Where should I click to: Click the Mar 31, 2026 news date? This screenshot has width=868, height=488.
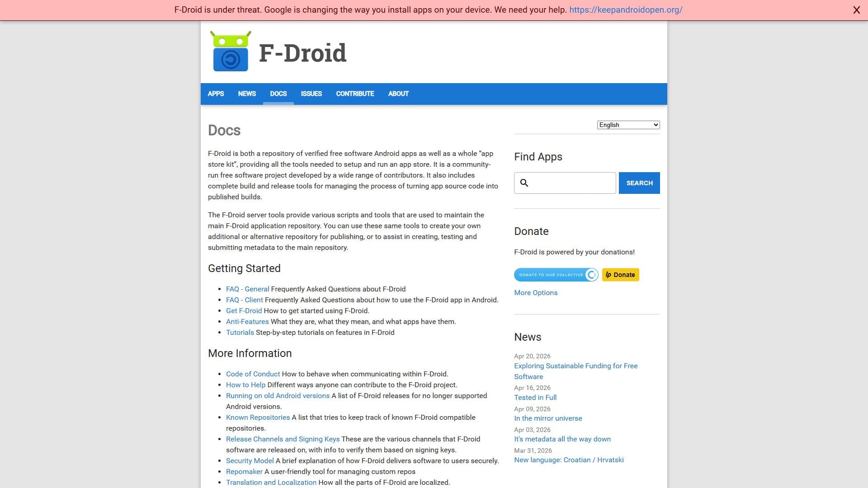[x=533, y=450]
